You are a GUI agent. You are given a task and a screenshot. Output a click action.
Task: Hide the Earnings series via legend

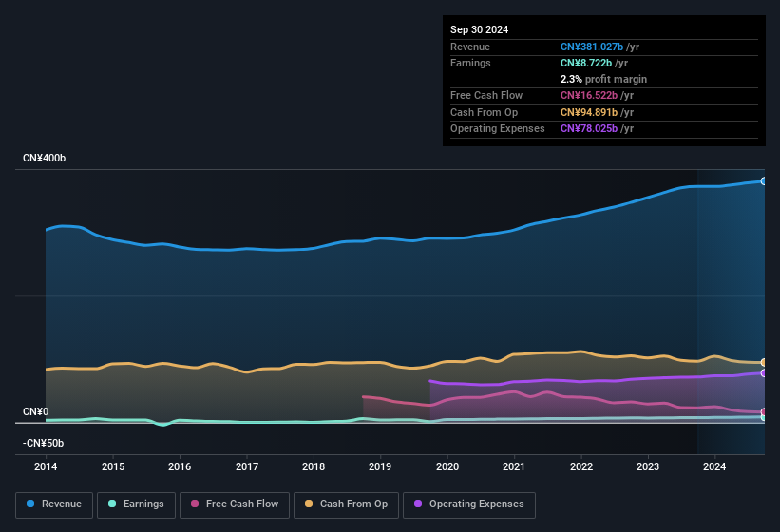coord(135,504)
